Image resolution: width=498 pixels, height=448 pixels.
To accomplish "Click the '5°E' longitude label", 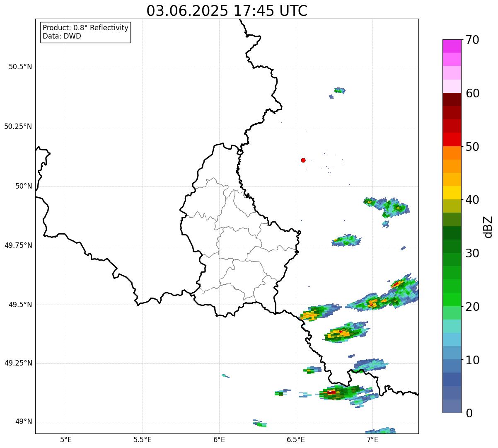I will click(66, 439).
